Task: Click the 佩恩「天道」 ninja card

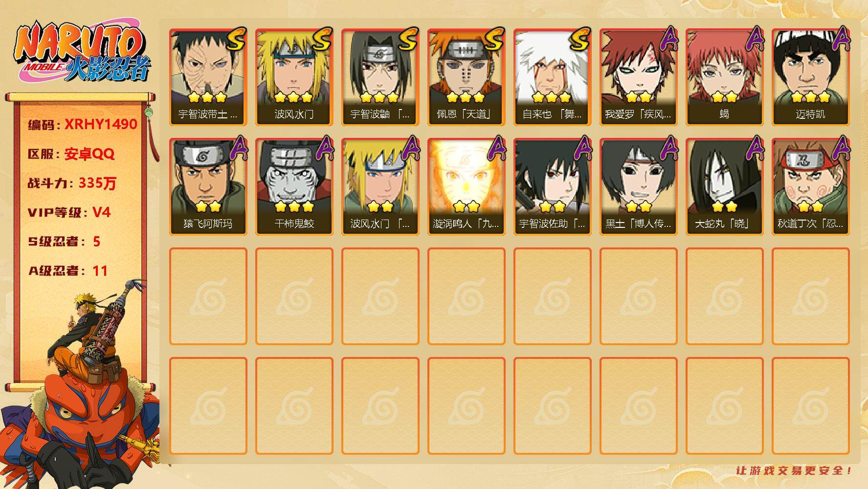Action: (x=466, y=77)
